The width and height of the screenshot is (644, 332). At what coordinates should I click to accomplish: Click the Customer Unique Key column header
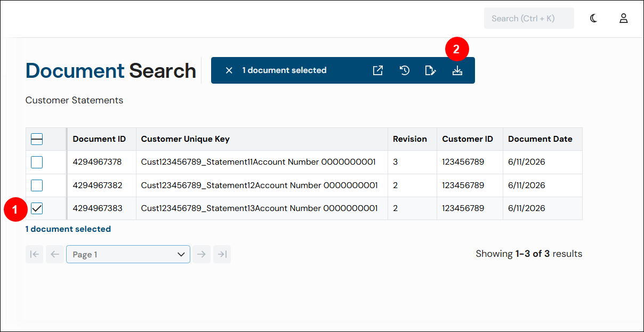pyautogui.click(x=262, y=139)
